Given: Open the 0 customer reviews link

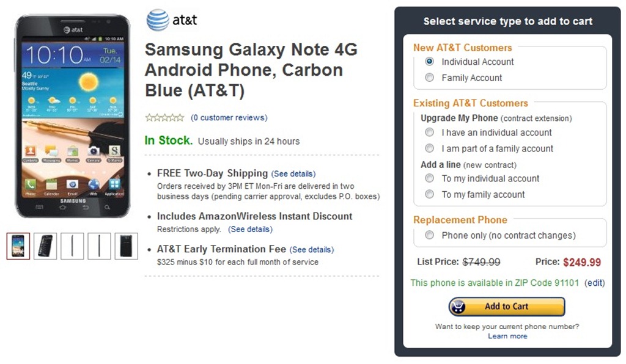Looking at the screenshot, I should coord(229,118).
